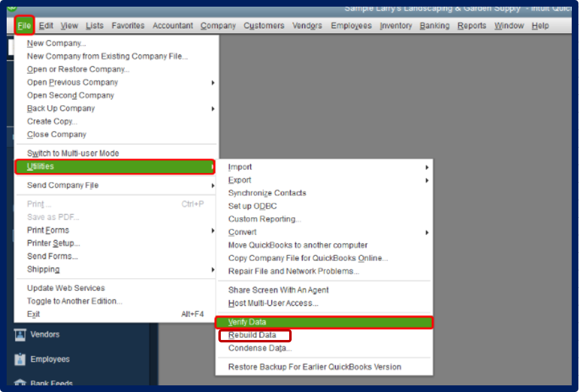Choose Switch to Multi-user Mode
579x392 pixels.
115,153
